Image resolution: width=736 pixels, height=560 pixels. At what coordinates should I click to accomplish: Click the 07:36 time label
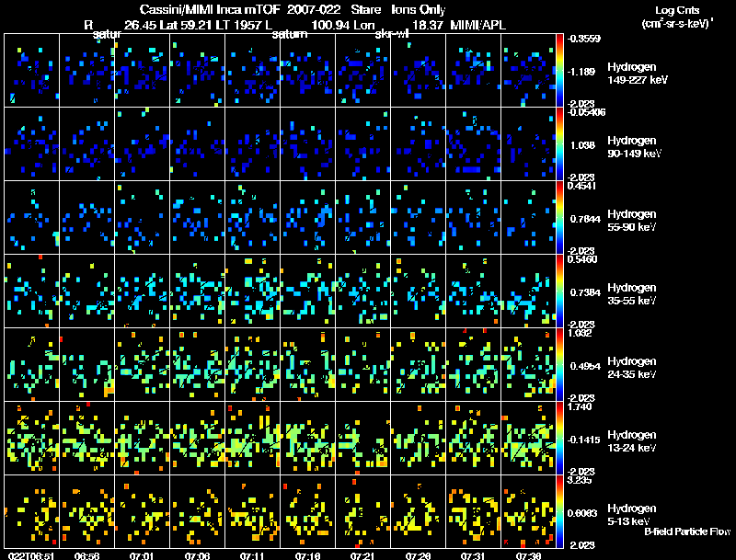pyautogui.click(x=528, y=555)
